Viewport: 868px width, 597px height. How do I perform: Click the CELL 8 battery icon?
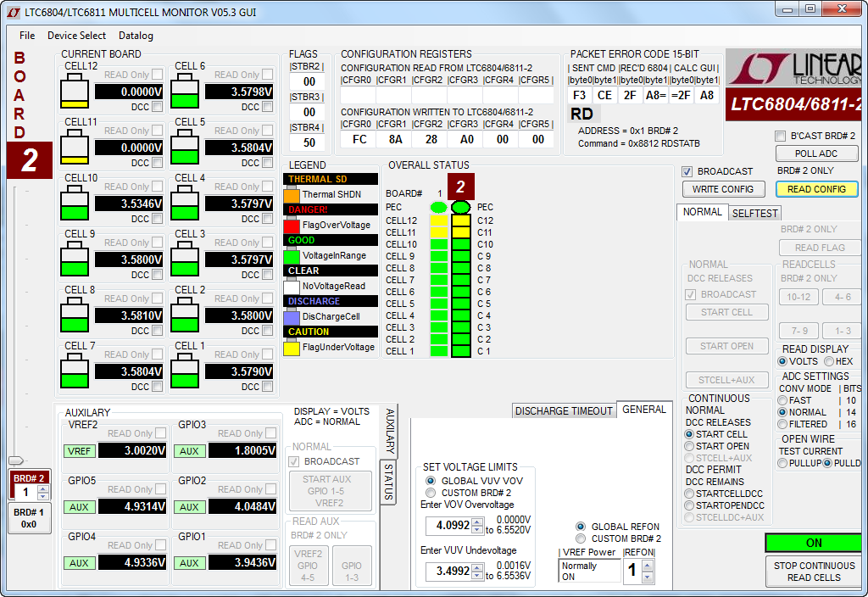point(75,315)
